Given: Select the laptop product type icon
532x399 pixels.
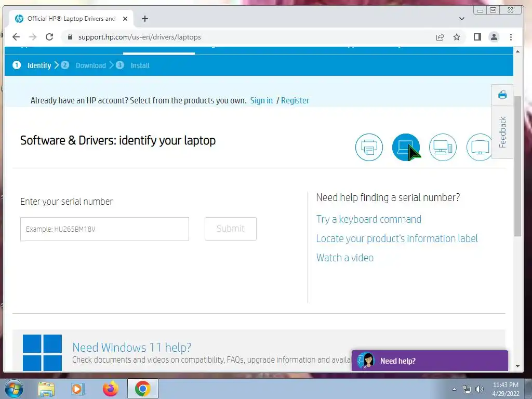Looking at the screenshot, I should pos(406,147).
